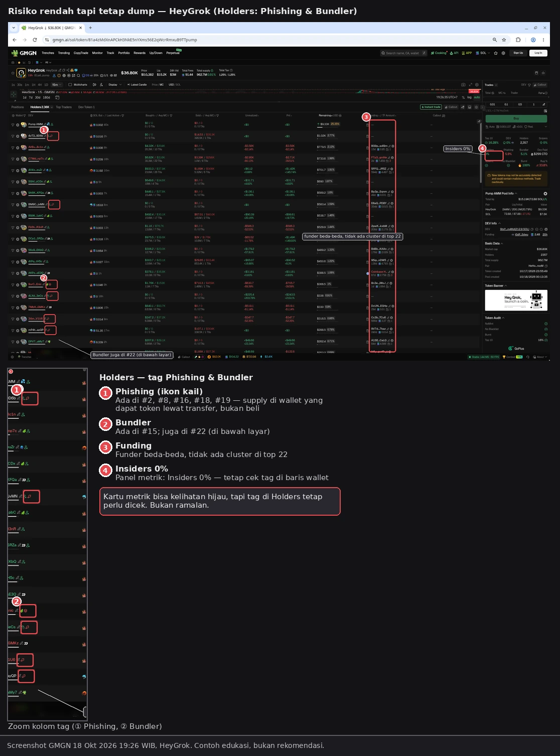Reload the GMGN page in browser
This screenshot has width=560, height=756.
(35, 40)
